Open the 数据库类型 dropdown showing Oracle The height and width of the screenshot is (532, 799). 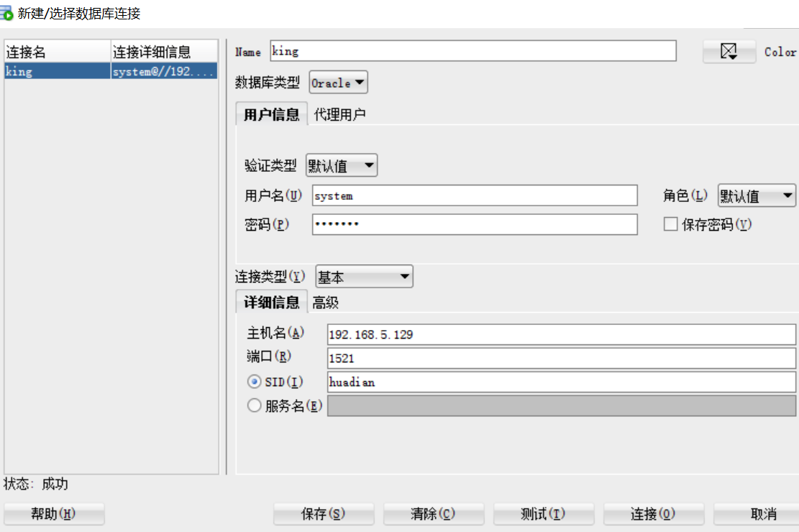click(338, 82)
